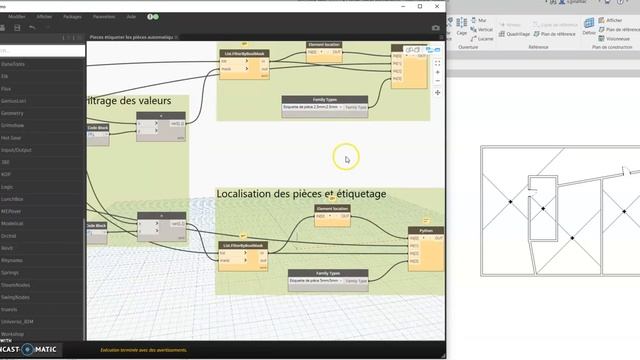This screenshot has height=360, width=640.
Task: Select the lower Element location node header
Action: (x=332, y=208)
